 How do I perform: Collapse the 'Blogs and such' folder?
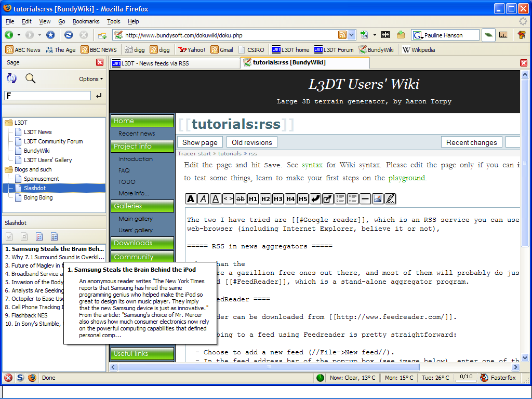point(9,169)
